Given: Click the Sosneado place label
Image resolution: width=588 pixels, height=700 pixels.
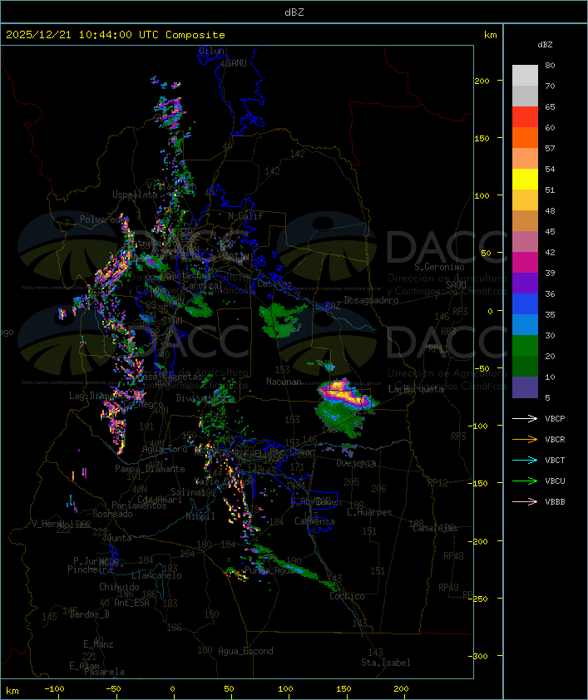Looking at the screenshot, I should pyautogui.click(x=112, y=514).
